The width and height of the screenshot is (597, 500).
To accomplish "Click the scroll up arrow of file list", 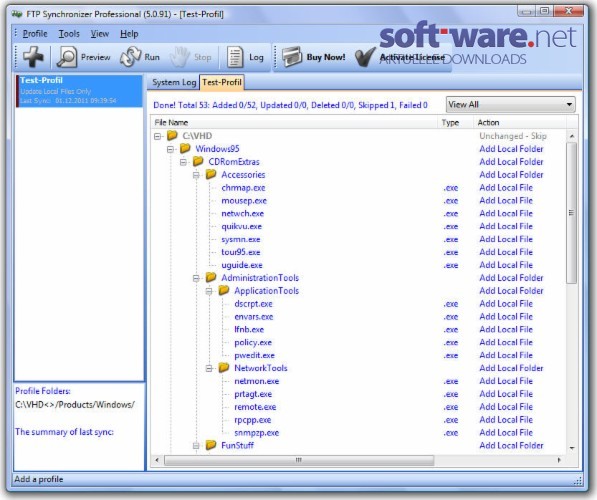I will click(x=571, y=136).
